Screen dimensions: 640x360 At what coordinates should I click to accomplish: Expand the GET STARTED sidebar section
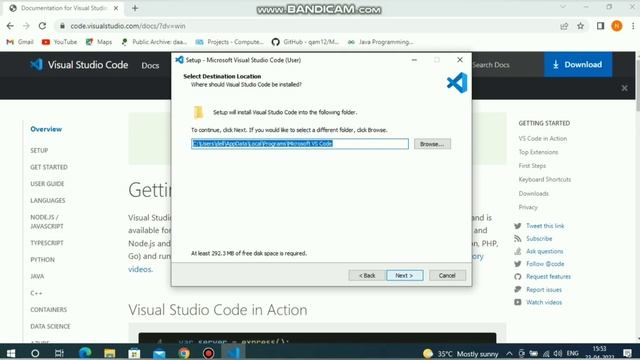49,167
